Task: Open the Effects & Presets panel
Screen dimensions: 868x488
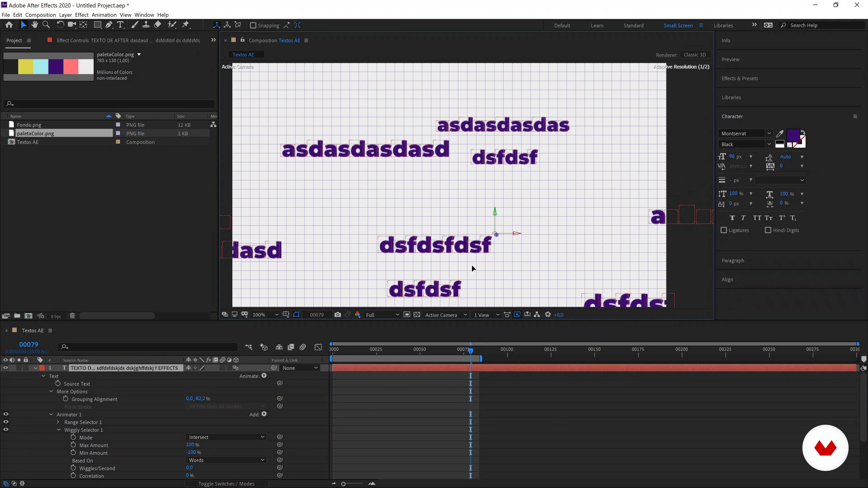Action: [x=740, y=78]
